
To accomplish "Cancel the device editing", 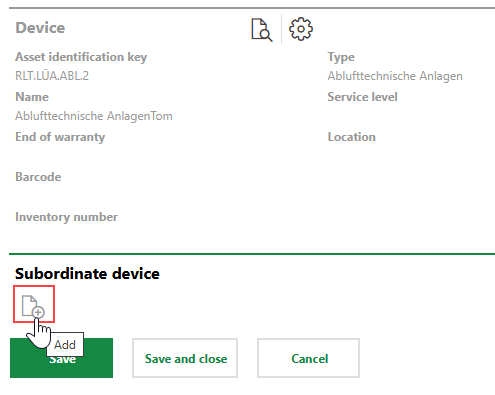I will click(x=309, y=358).
